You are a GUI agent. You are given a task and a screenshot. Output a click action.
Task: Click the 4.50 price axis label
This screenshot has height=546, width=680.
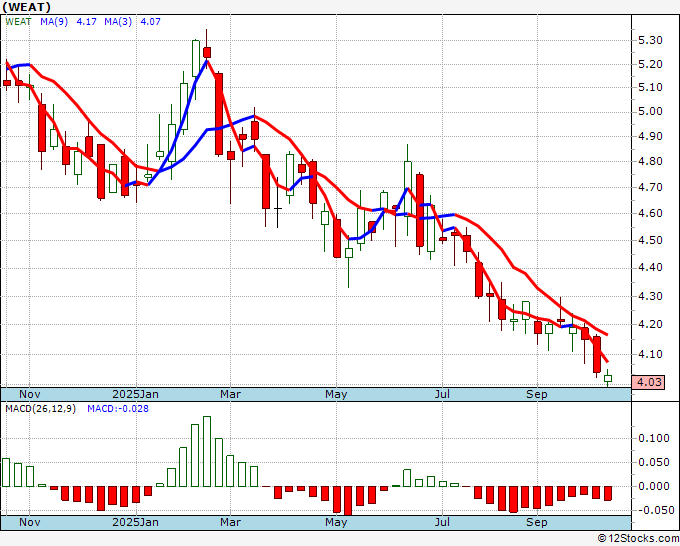[x=651, y=240]
